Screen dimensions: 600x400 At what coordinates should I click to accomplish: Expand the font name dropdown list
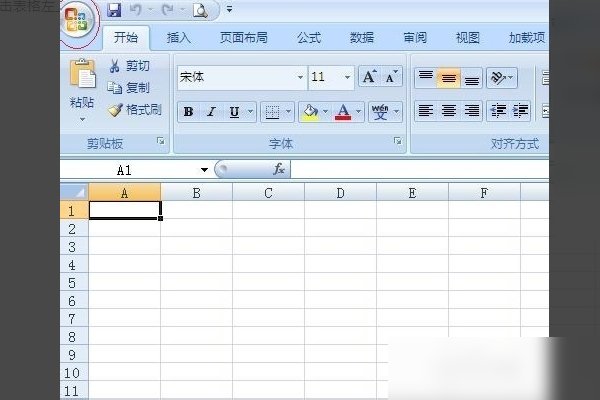[301, 78]
